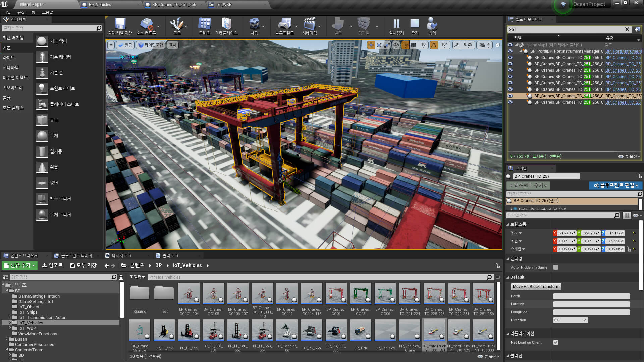Toggle the scale lock icon
This screenshot has height=362, width=644.
(628, 249)
